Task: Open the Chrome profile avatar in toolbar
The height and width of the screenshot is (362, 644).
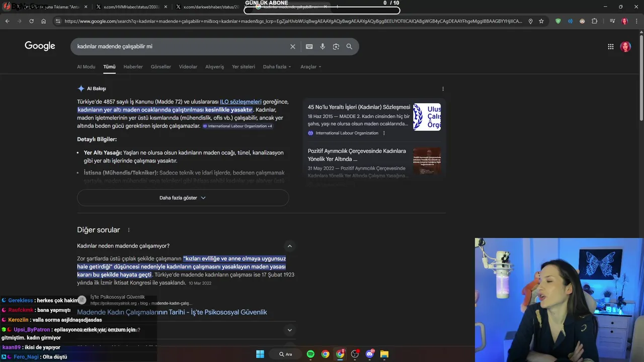Action: [624, 21]
